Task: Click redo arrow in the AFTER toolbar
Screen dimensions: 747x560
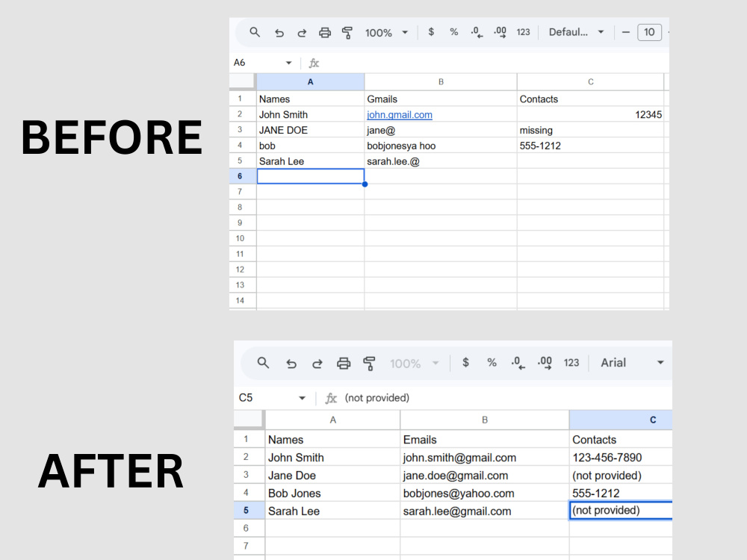Action: (317, 364)
